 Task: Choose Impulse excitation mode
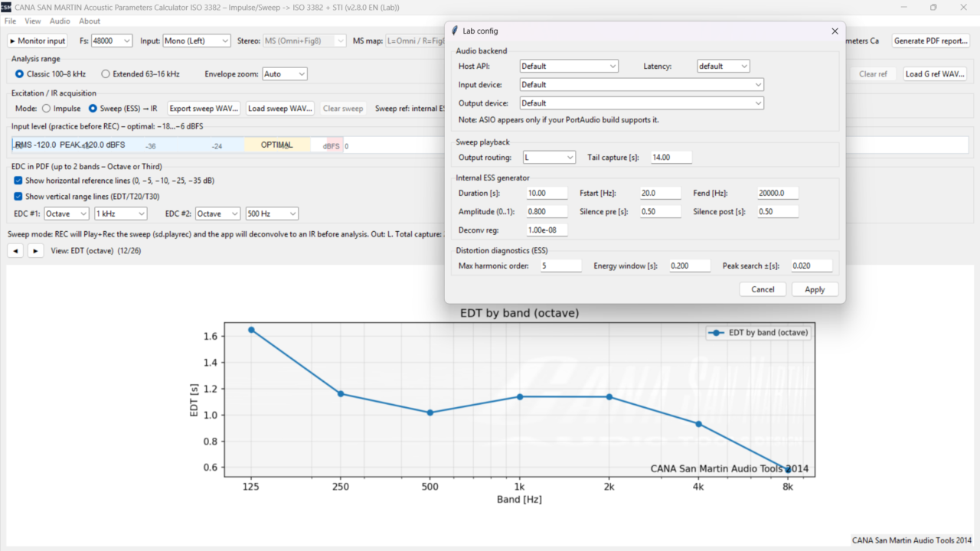(x=47, y=109)
